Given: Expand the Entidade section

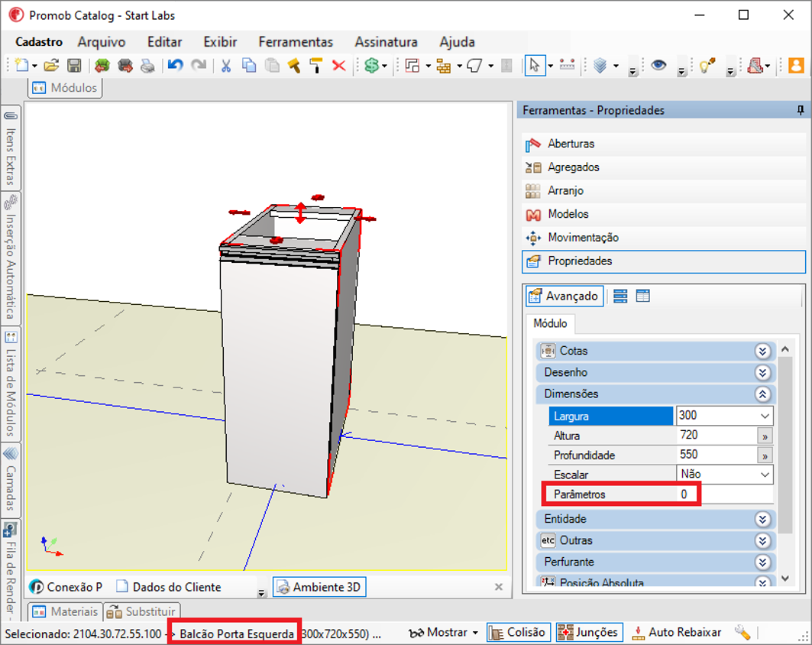Looking at the screenshot, I should coord(762,519).
